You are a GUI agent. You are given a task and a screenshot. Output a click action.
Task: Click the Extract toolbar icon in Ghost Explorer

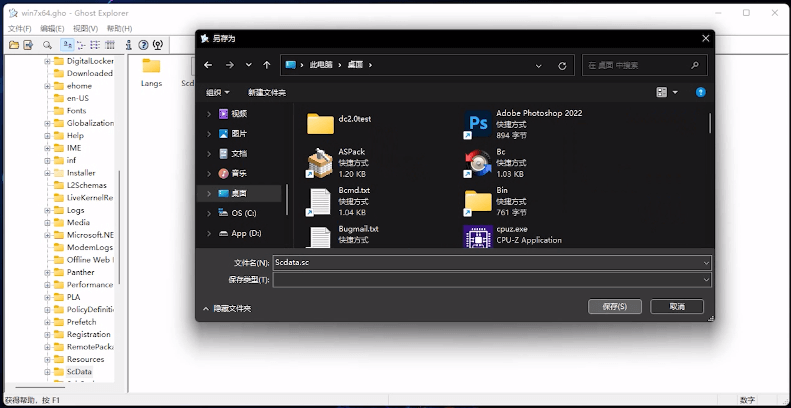(28, 45)
